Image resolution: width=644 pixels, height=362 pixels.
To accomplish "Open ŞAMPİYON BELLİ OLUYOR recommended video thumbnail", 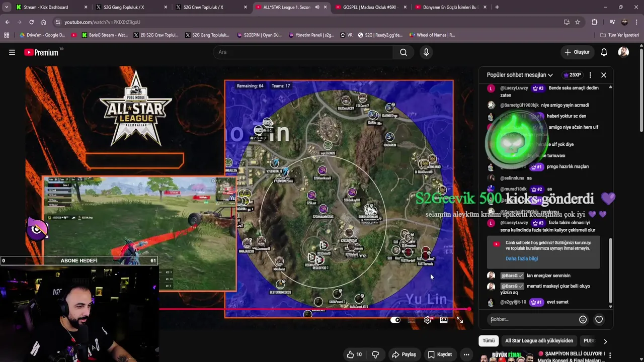I will (507, 357).
